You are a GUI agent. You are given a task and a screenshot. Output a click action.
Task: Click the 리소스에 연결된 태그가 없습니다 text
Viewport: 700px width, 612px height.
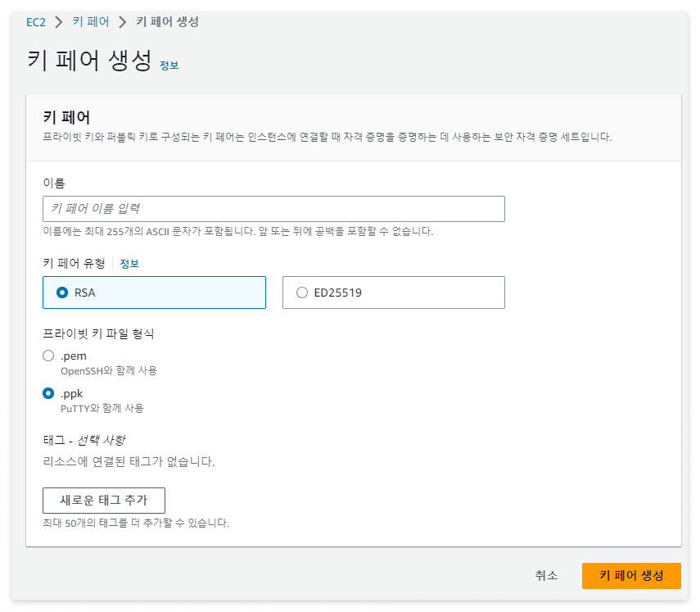(129, 461)
